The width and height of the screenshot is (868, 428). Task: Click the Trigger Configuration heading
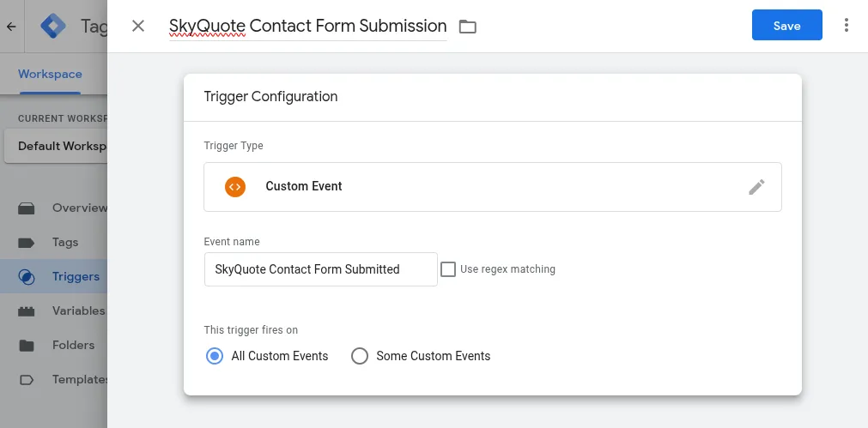(x=270, y=96)
